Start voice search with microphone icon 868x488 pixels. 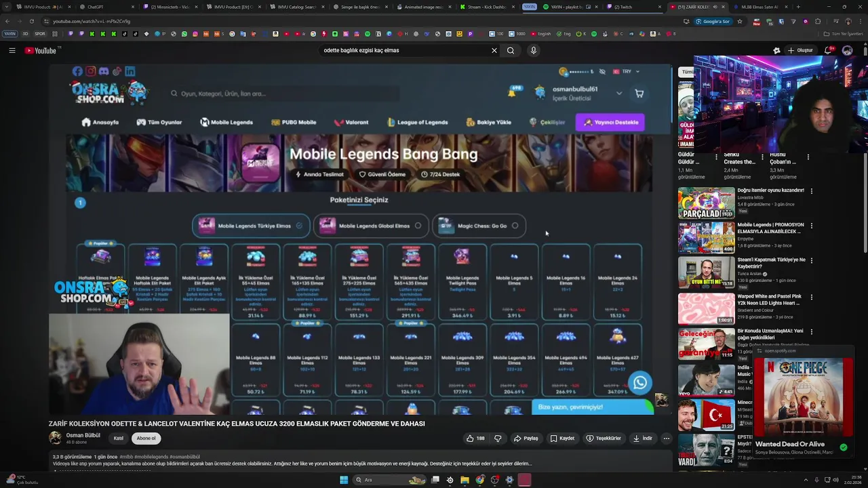click(534, 50)
